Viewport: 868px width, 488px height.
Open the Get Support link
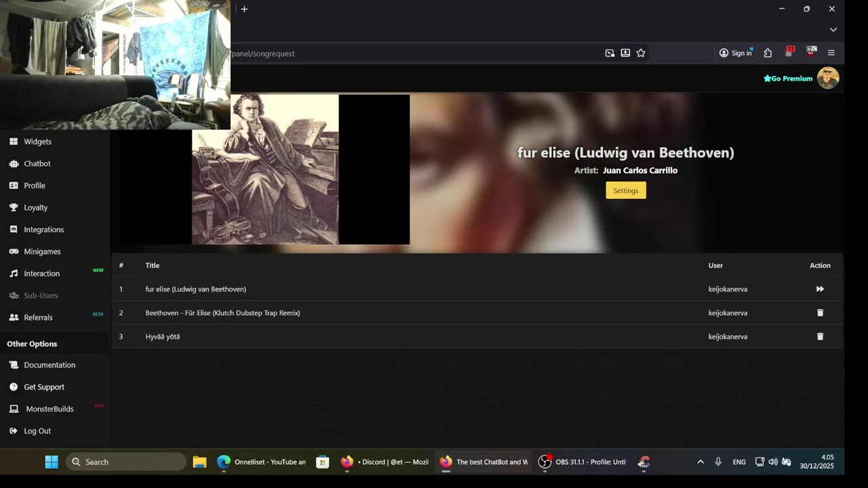tap(44, 387)
